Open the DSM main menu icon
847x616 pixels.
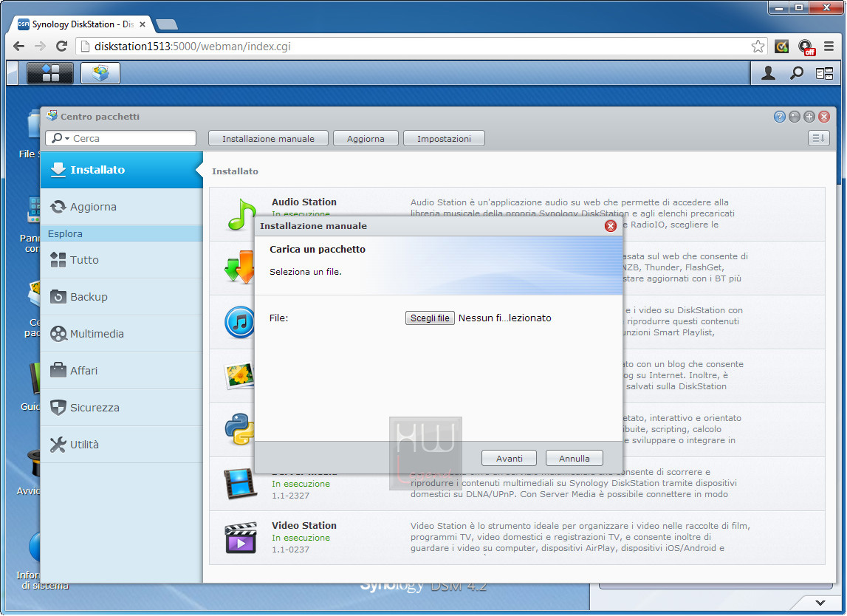click(49, 73)
